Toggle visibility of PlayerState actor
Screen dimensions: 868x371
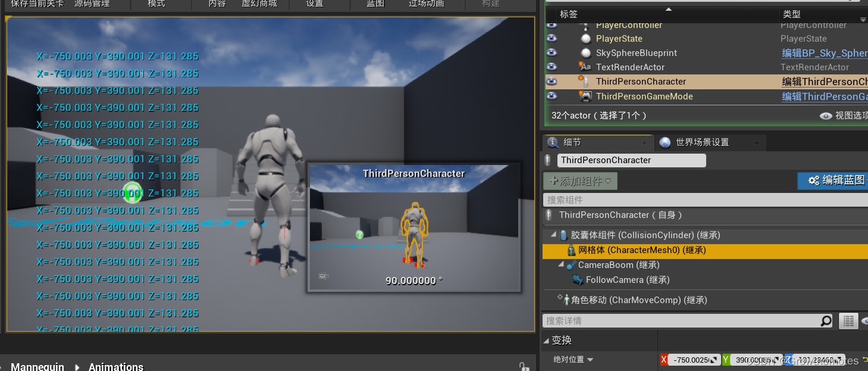551,39
